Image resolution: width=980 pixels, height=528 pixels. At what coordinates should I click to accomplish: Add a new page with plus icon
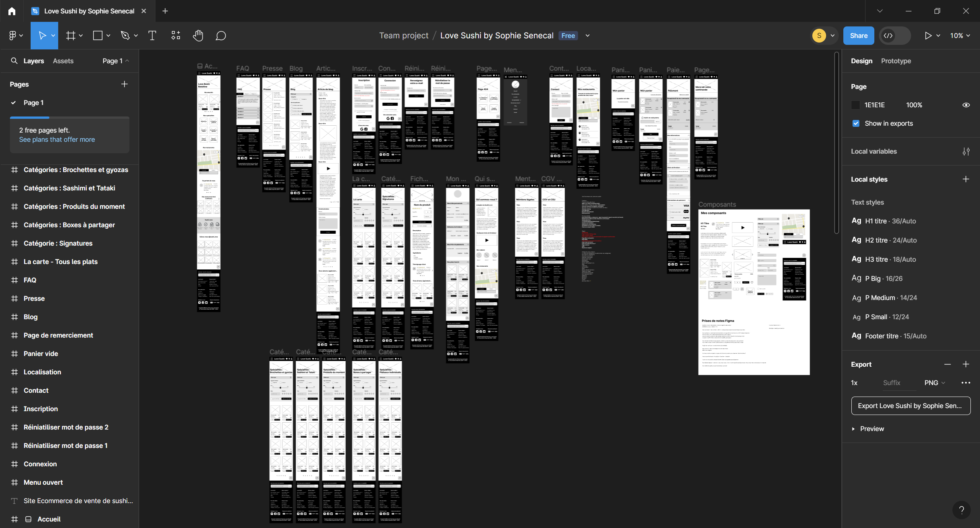(124, 84)
